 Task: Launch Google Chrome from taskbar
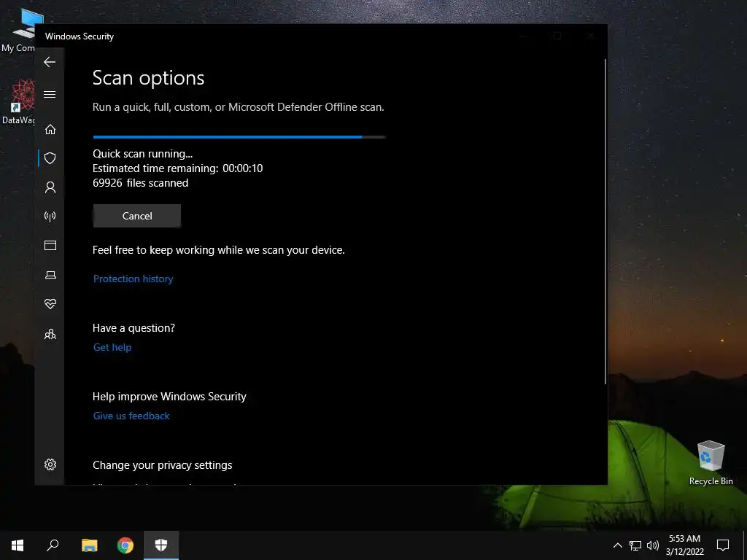click(x=125, y=545)
